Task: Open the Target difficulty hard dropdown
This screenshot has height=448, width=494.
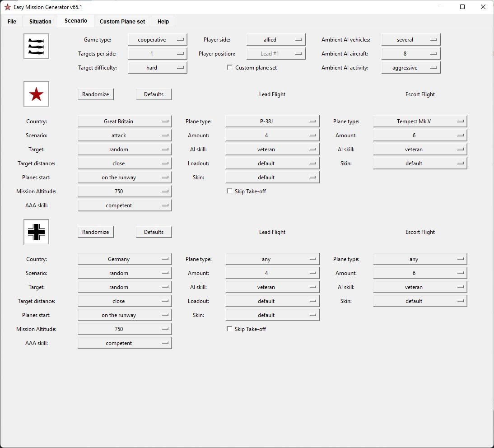Action: (158, 68)
